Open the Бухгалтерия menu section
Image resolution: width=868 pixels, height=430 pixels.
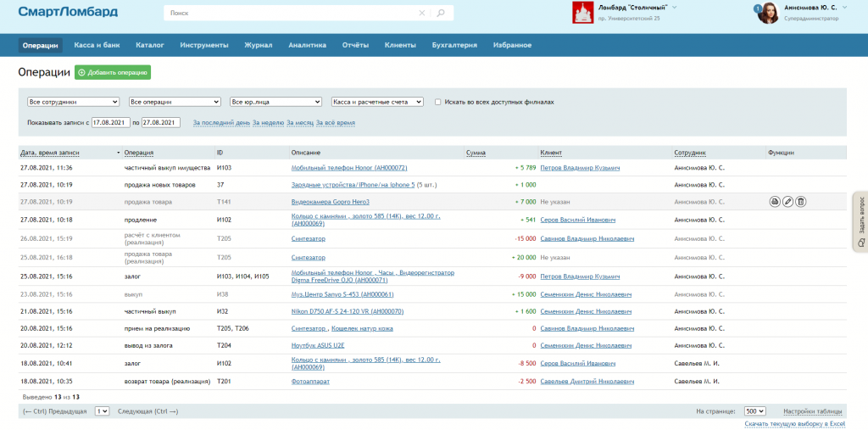click(454, 45)
